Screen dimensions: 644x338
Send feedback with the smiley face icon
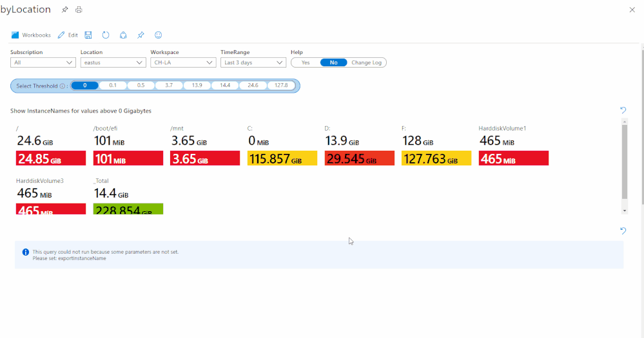[x=158, y=35]
